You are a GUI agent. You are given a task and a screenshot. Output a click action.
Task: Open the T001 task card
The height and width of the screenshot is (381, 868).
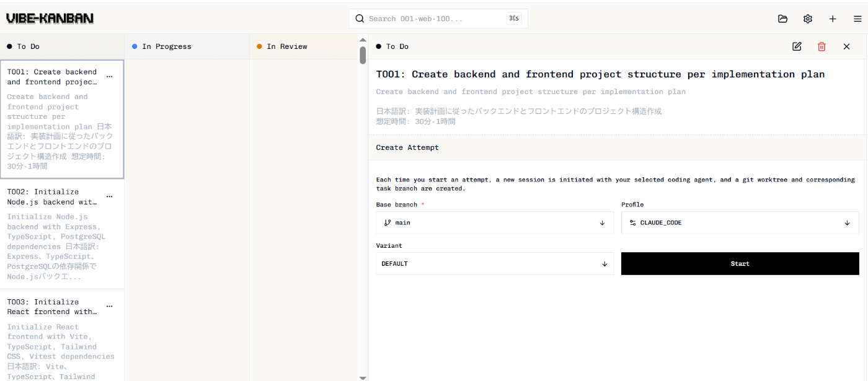tap(62, 120)
